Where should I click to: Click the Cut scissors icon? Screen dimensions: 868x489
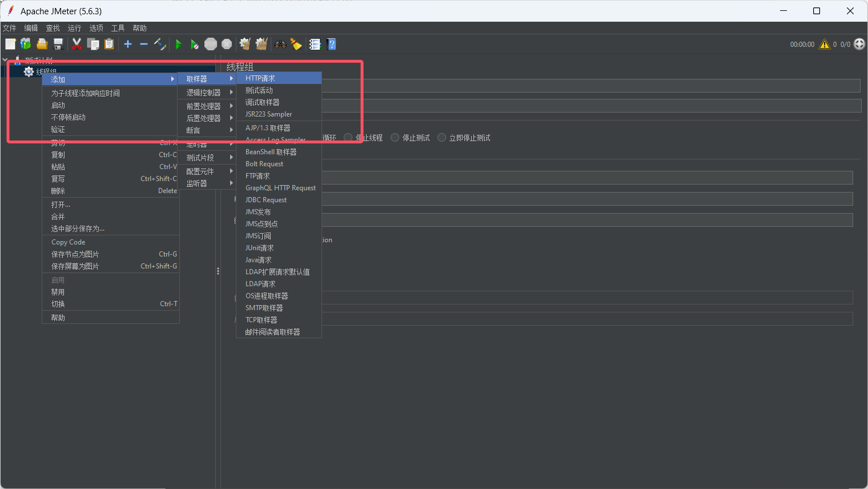click(x=77, y=44)
